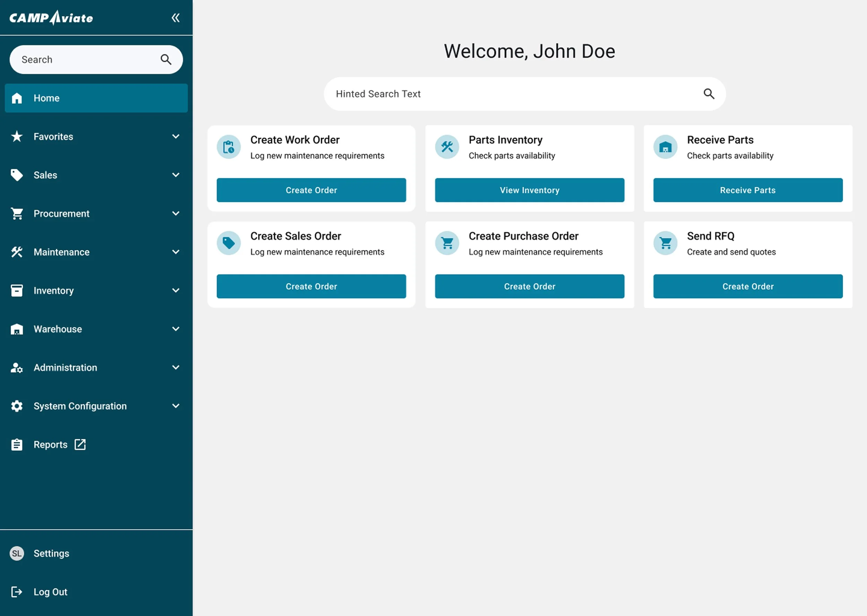867x616 pixels.
Task: Click Log Out in sidebar
Action: [x=50, y=592]
